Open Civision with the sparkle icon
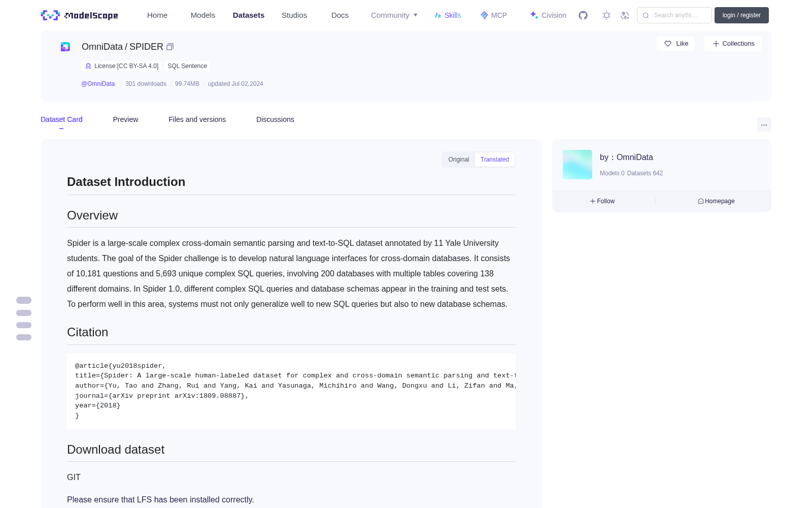 (x=548, y=15)
